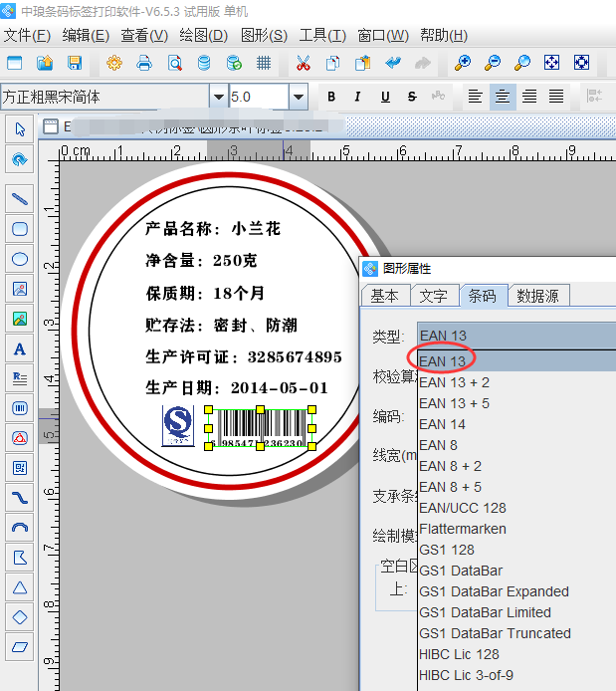Image resolution: width=616 pixels, height=691 pixels.
Task: Click the printer icon in toolbar
Action: (144, 63)
